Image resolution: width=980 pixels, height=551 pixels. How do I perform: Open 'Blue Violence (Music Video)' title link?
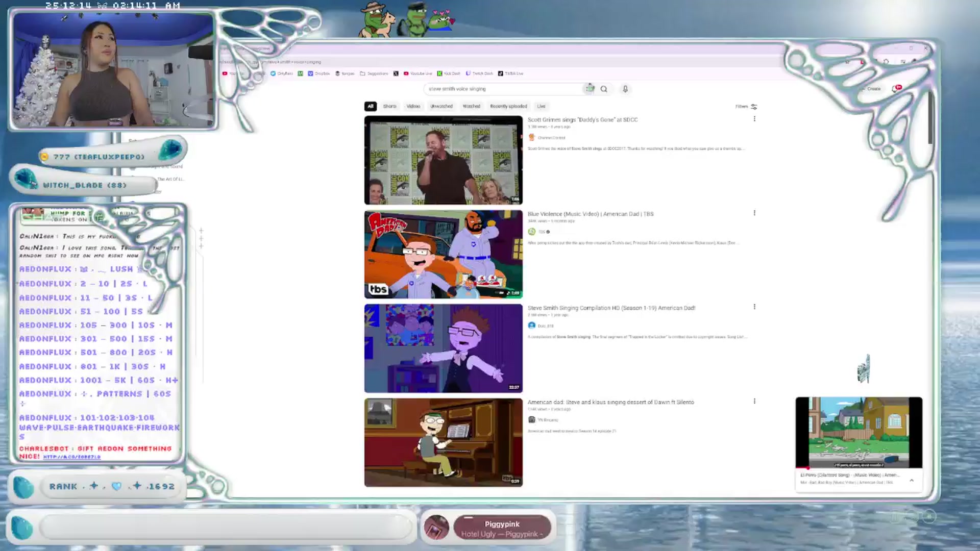(x=591, y=214)
